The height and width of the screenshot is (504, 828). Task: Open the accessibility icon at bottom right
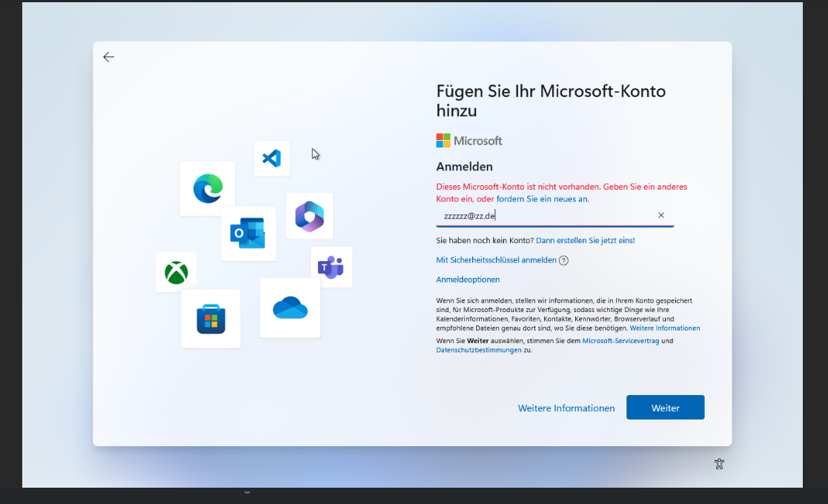coord(719,464)
